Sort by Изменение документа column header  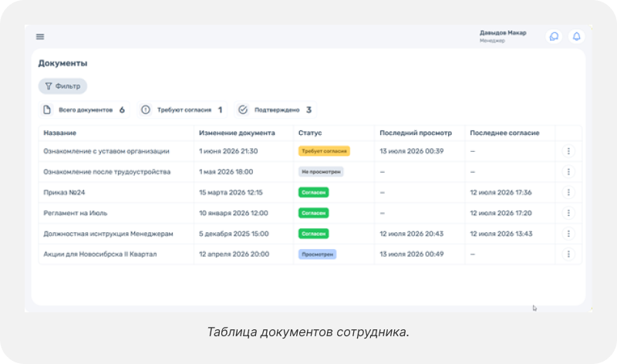click(x=237, y=133)
